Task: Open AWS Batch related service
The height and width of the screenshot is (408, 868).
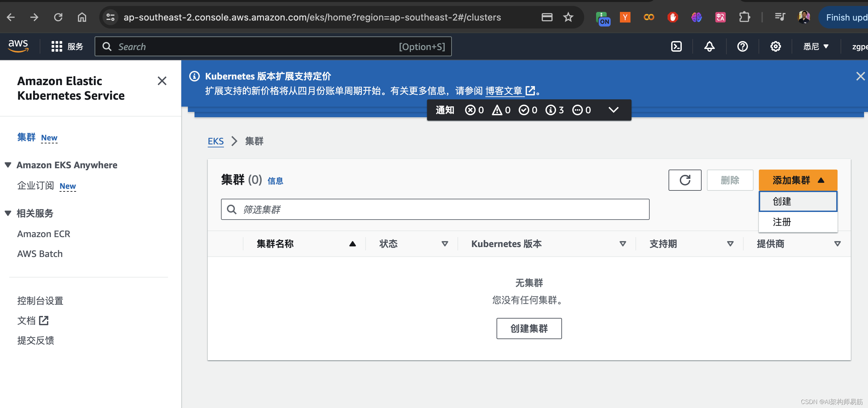Action: (40, 254)
